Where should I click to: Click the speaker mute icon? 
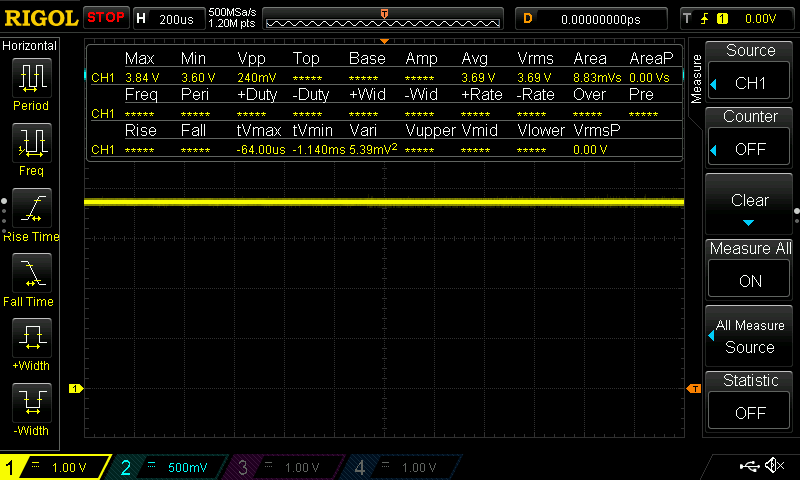tap(774, 466)
